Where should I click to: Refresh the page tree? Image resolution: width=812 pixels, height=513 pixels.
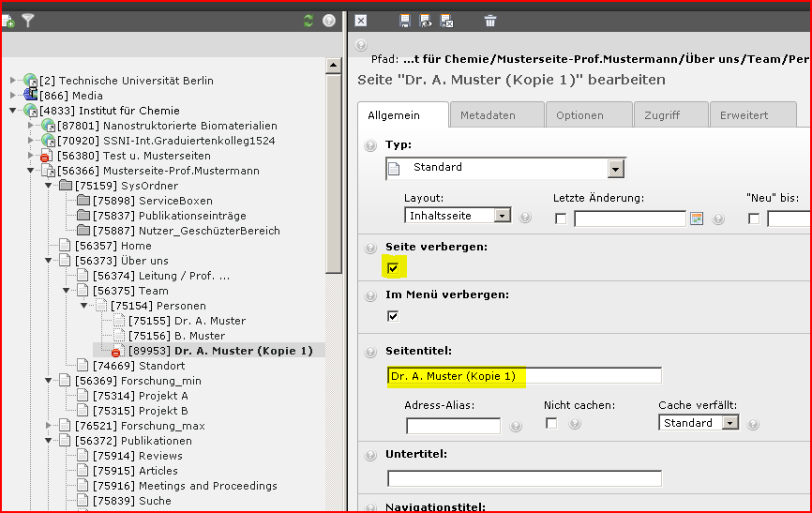pyautogui.click(x=308, y=21)
